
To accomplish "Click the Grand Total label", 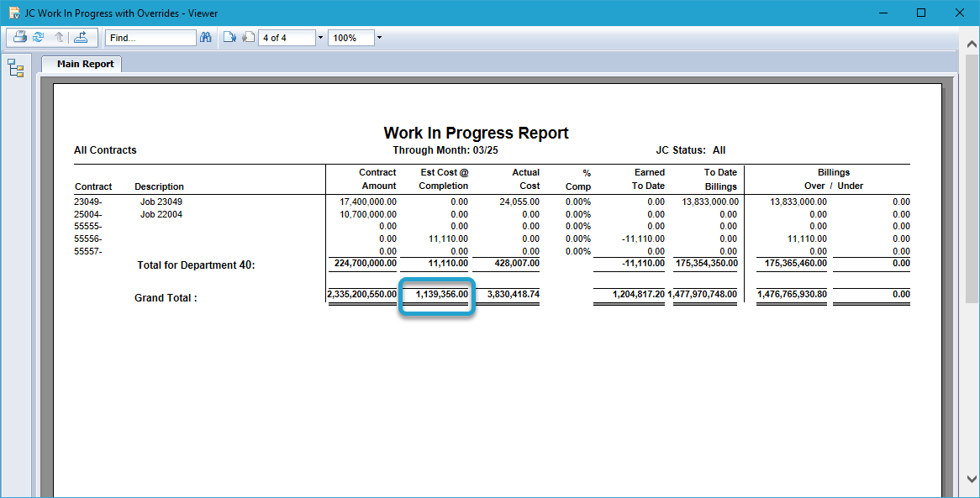I will click(x=166, y=298).
